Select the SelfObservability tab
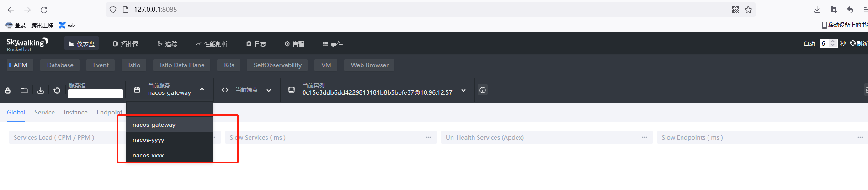The width and height of the screenshot is (868, 190). coord(277,65)
